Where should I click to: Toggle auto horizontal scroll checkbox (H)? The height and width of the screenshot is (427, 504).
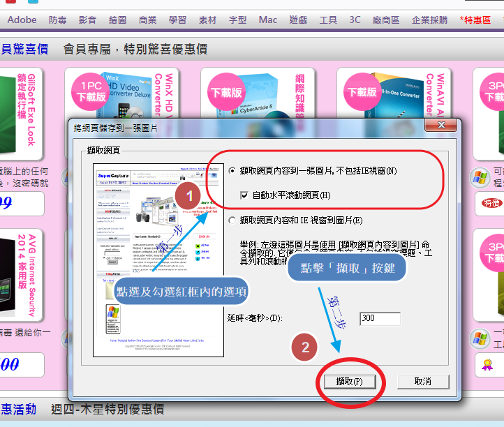(244, 195)
